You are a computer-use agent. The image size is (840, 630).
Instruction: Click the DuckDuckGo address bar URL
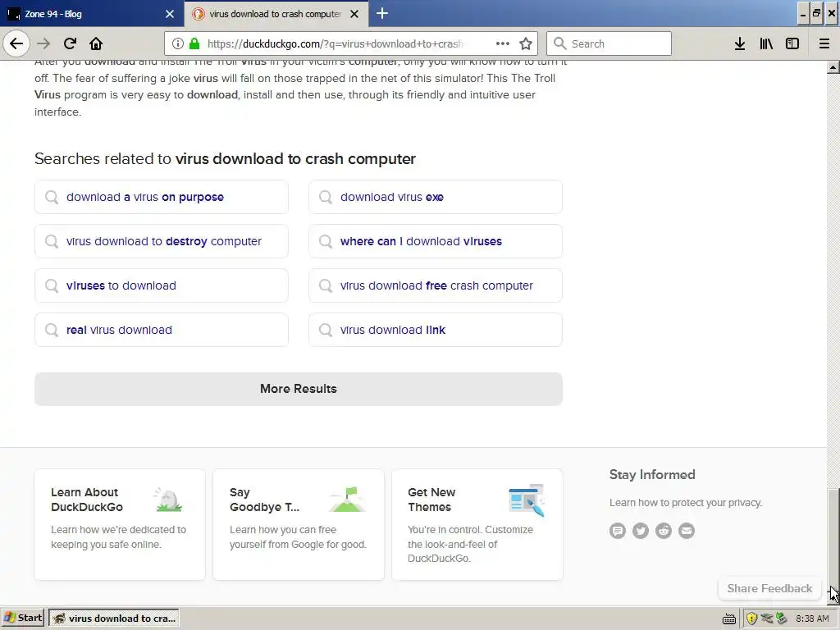[335, 43]
